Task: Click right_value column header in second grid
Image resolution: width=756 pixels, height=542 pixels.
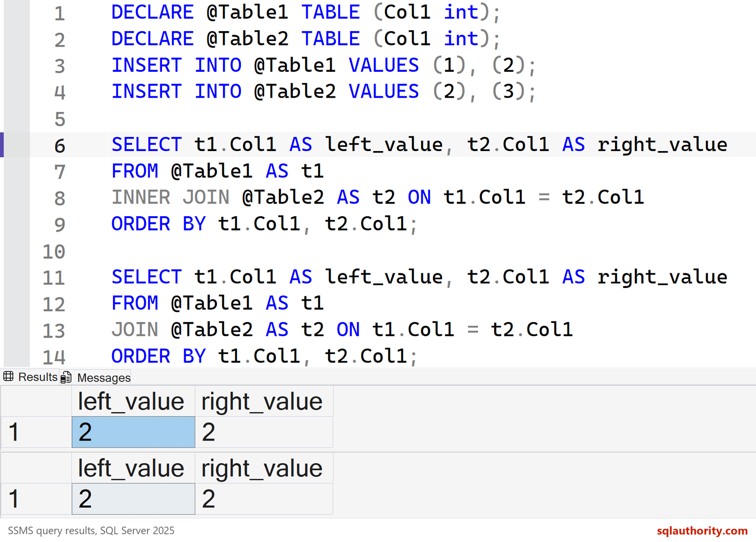Action: pos(264,468)
